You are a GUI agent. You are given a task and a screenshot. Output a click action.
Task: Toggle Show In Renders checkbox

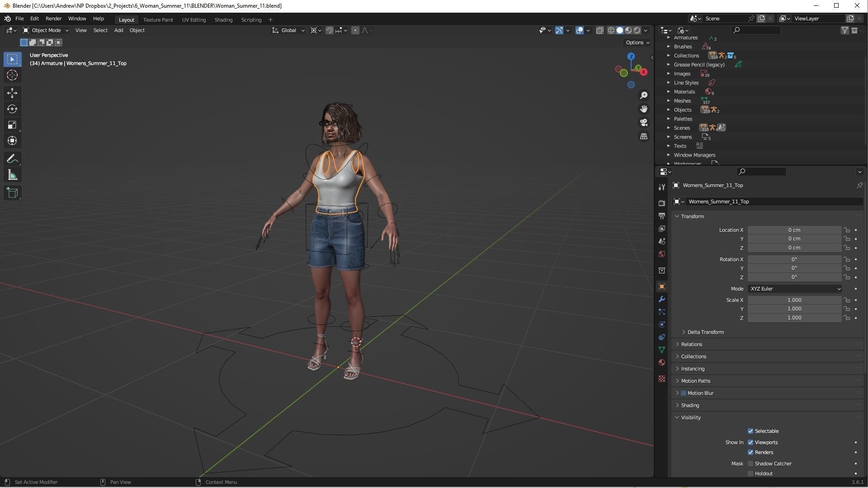[x=750, y=452]
